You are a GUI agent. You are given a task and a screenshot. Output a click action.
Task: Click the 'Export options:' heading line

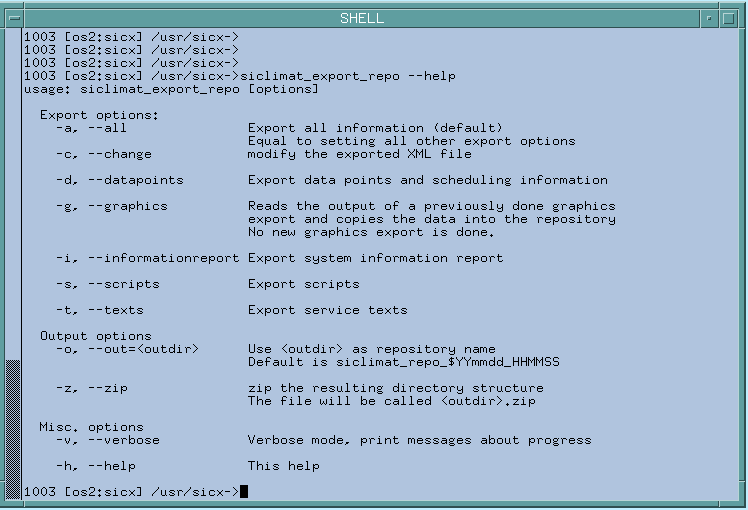point(99,115)
